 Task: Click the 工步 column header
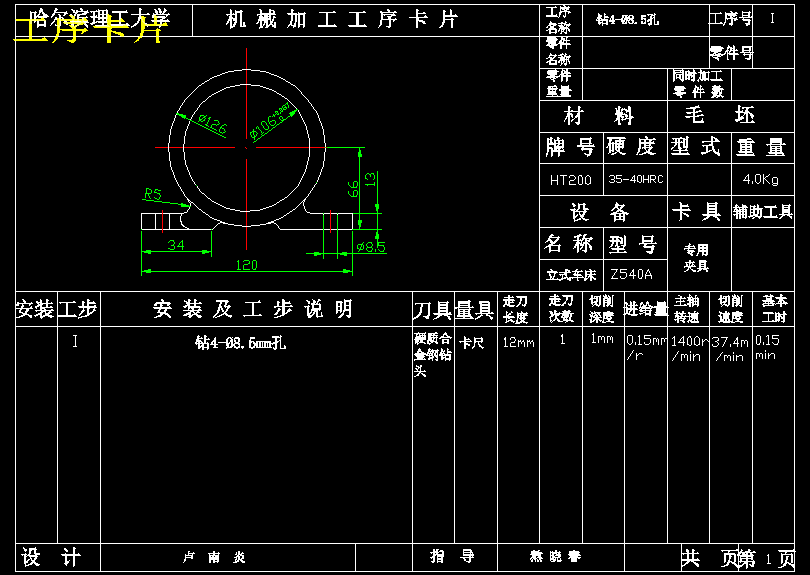pyautogui.click(x=77, y=309)
